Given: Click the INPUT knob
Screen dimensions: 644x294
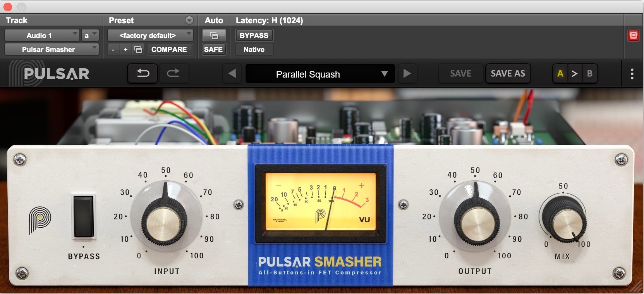Looking at the screenshot, I should [x=164, y=221].
